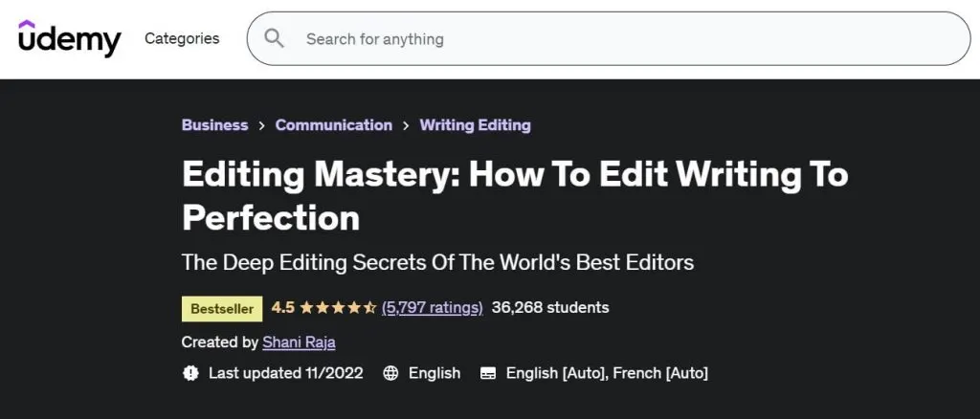The image size is (980, 419).
Task: Open the Categories menu
Action: coord(182,38)
